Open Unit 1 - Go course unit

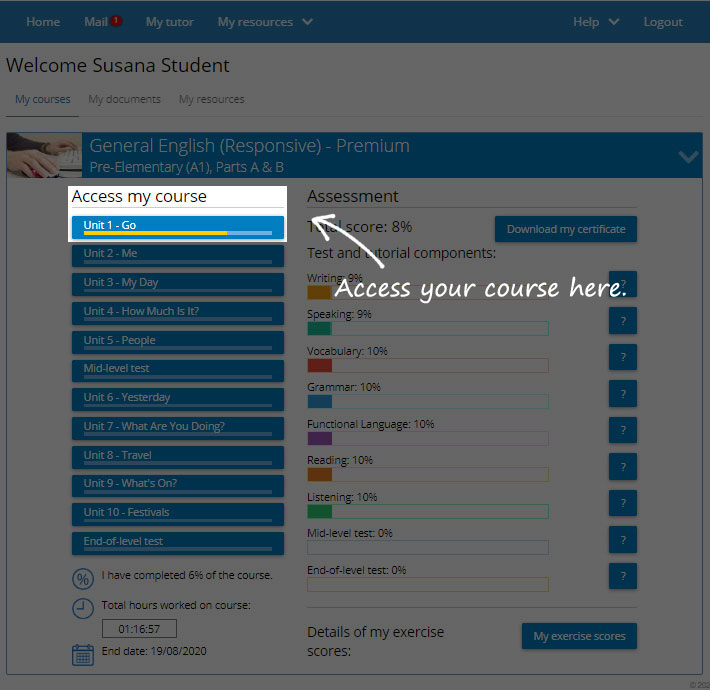[x=178, y=227]
